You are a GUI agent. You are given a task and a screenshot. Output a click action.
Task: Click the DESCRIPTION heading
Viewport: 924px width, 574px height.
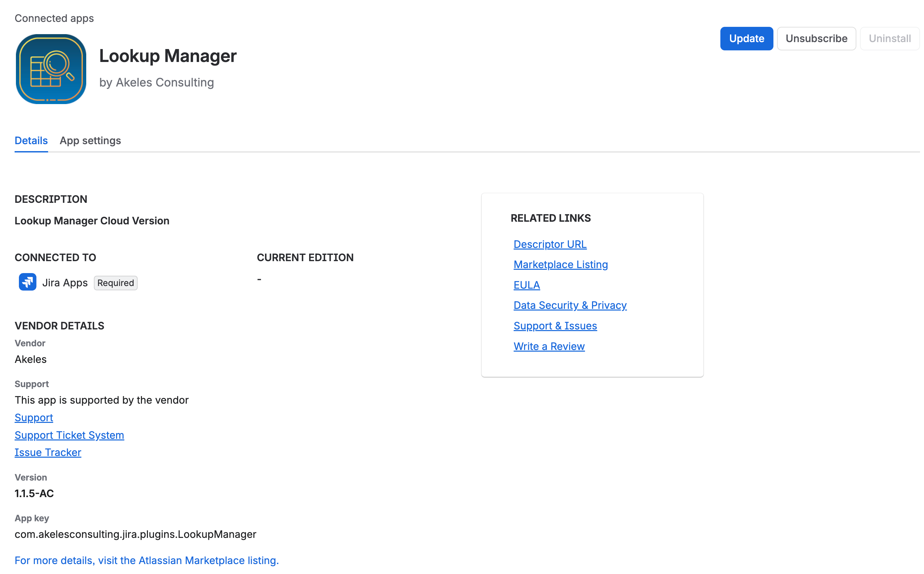click(x=51, y=199)
